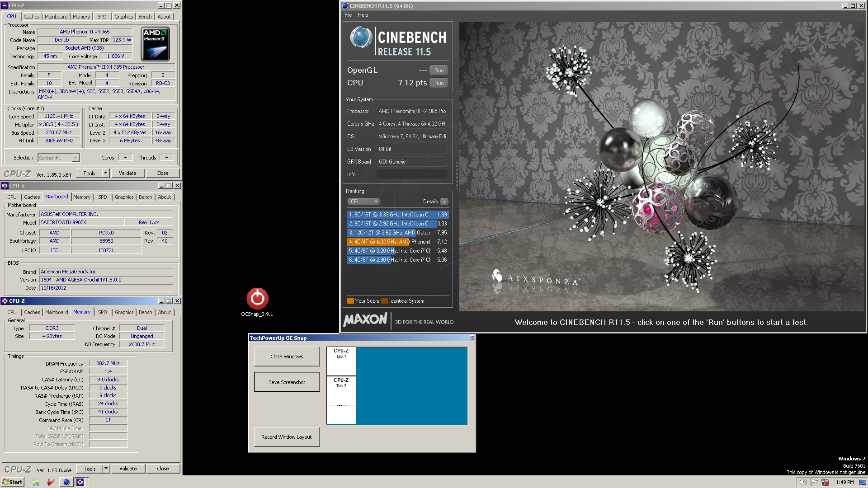This screenshot has width=868, height=488.
Task: Open the volume control in system tray
Action: click(x=802, y=482)
